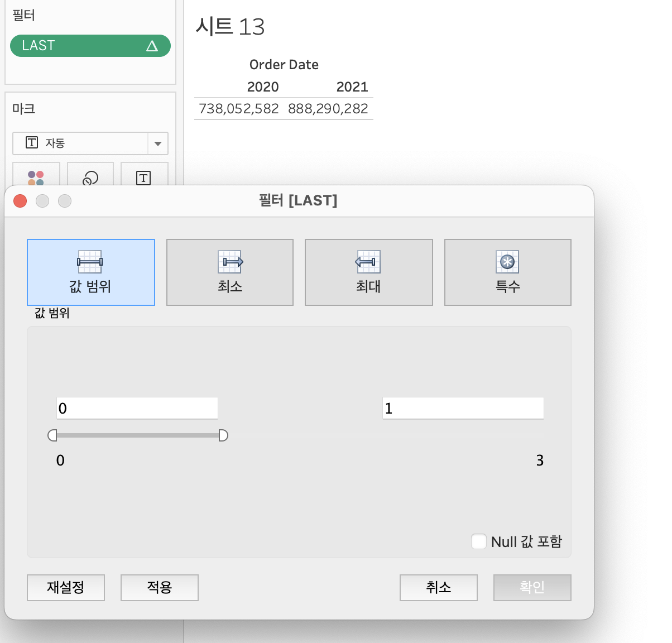Screen dimensions: 672x643
Task: Open the text marks card icon
Action: click(144, 177)
